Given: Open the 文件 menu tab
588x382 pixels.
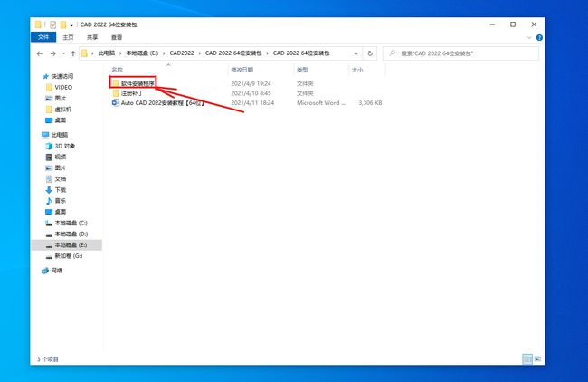Looking at the screenshot, I should tap(43, 37).
